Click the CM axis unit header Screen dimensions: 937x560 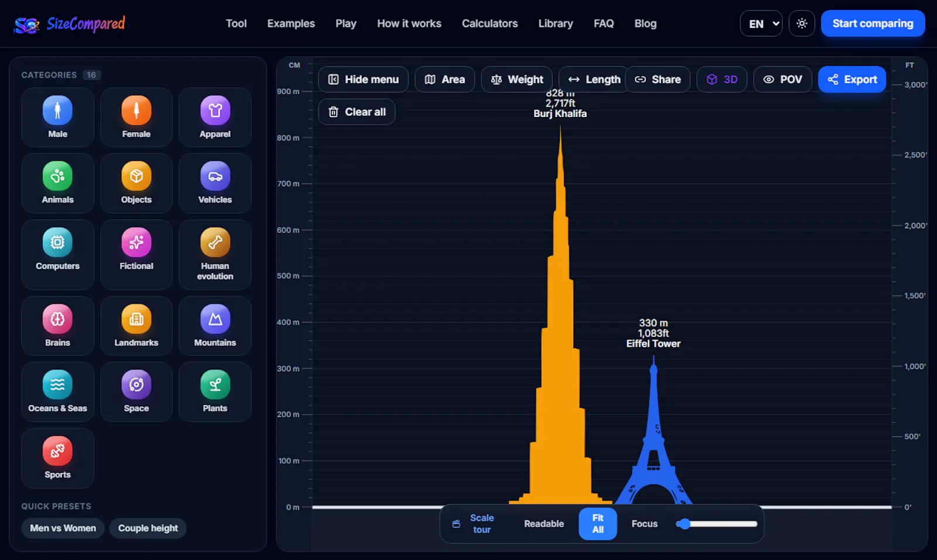pos(295,65)
